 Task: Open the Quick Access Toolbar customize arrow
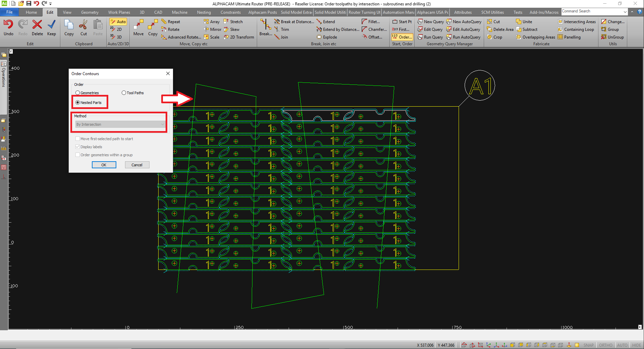51,4
